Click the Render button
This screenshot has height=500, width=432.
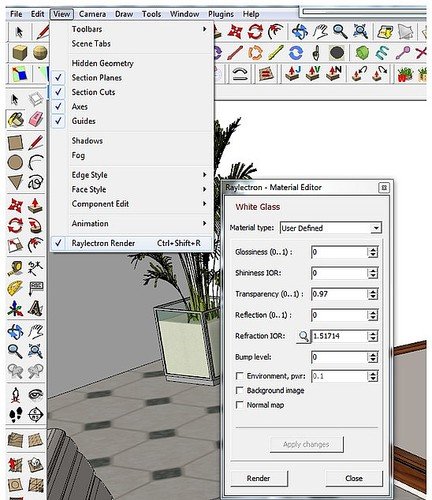coord(259,478)
